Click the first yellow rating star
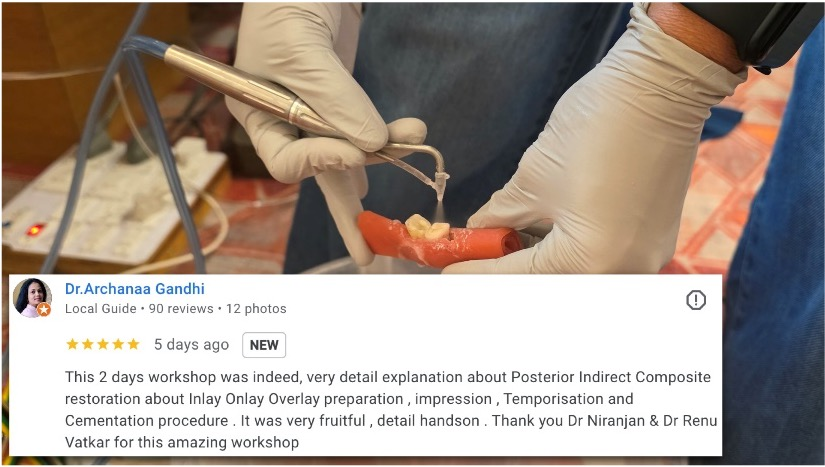This screenshot has width=825, height=467. click(x=72, y=344)
